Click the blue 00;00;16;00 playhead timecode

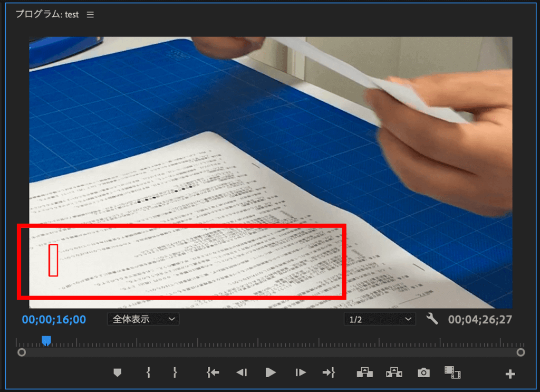tap(54, 319)
